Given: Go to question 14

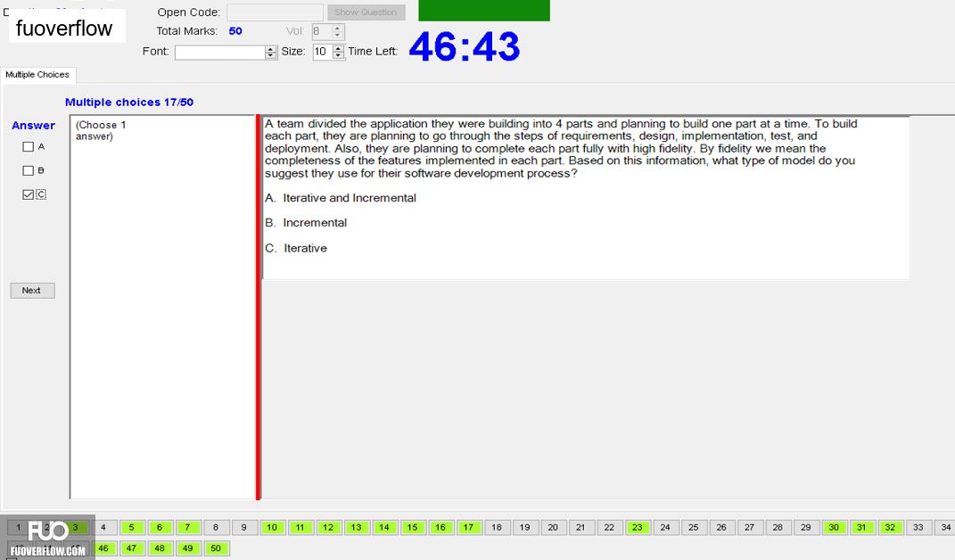Looking at the screenshot, I should pyautogui.click(x=384, y=527).
